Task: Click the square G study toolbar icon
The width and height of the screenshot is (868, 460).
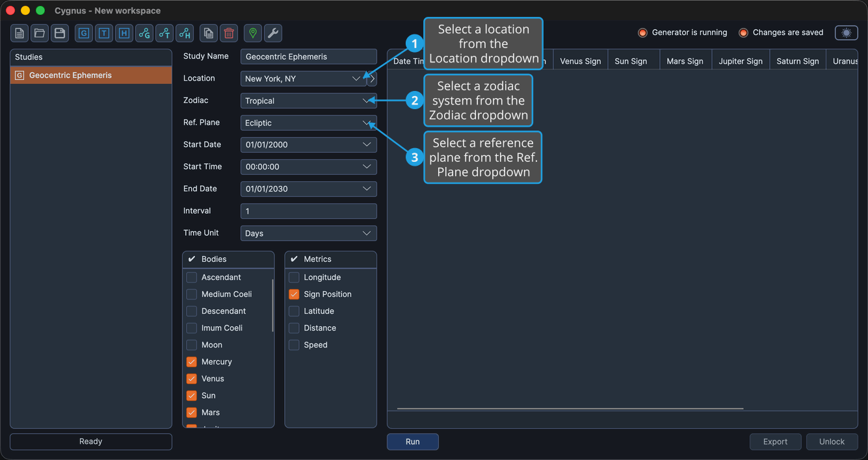Action: pos(84,33)
